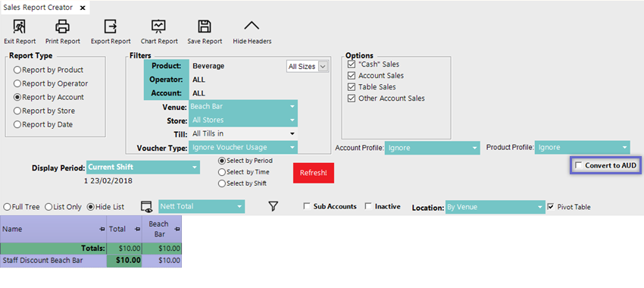Select Report by Product radio button
The width and height of the screenshot is (644, 288).
[17, 70]
